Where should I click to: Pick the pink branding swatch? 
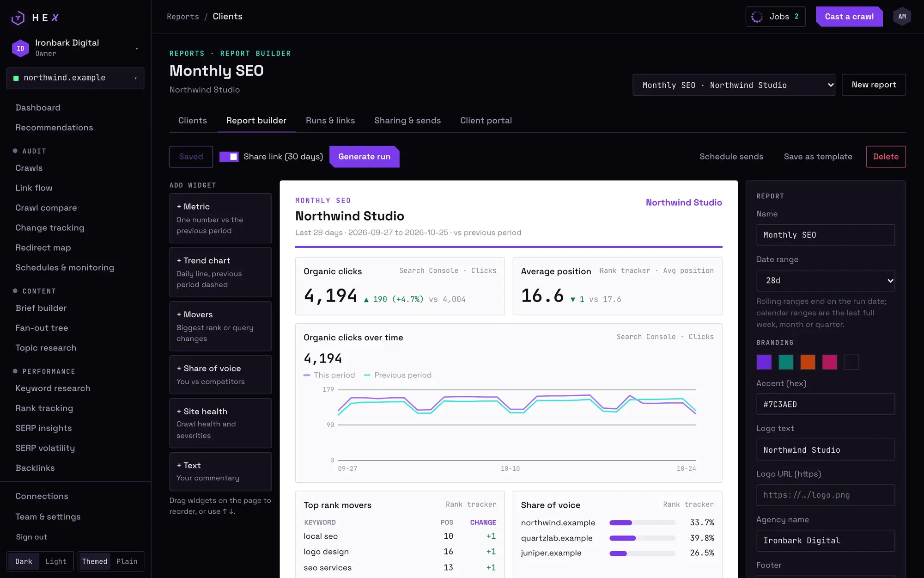829,362
